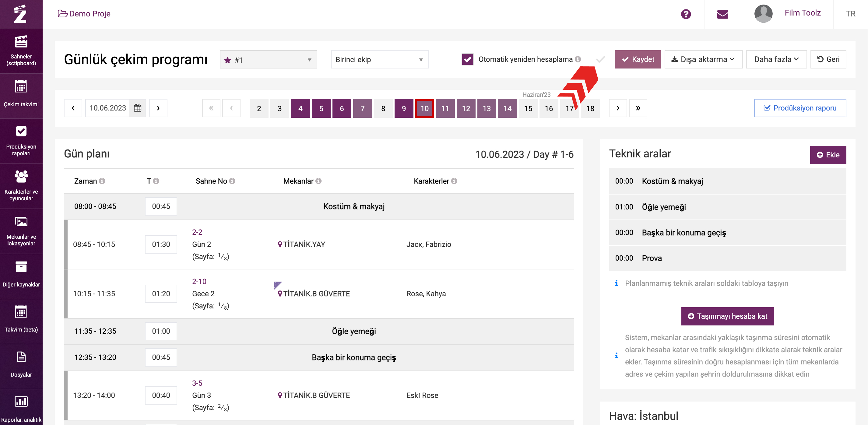
Task: Open scene 2-2 link
Action: click(197, 232)
